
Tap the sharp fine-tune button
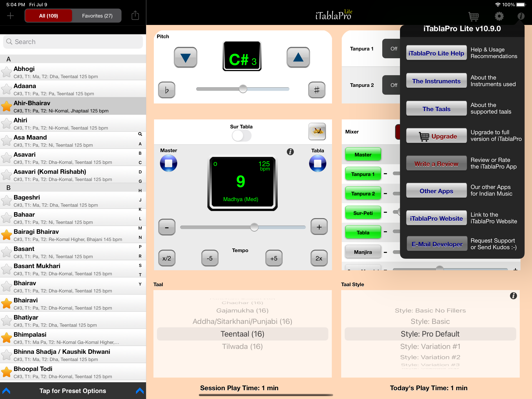tap(317, 90)
